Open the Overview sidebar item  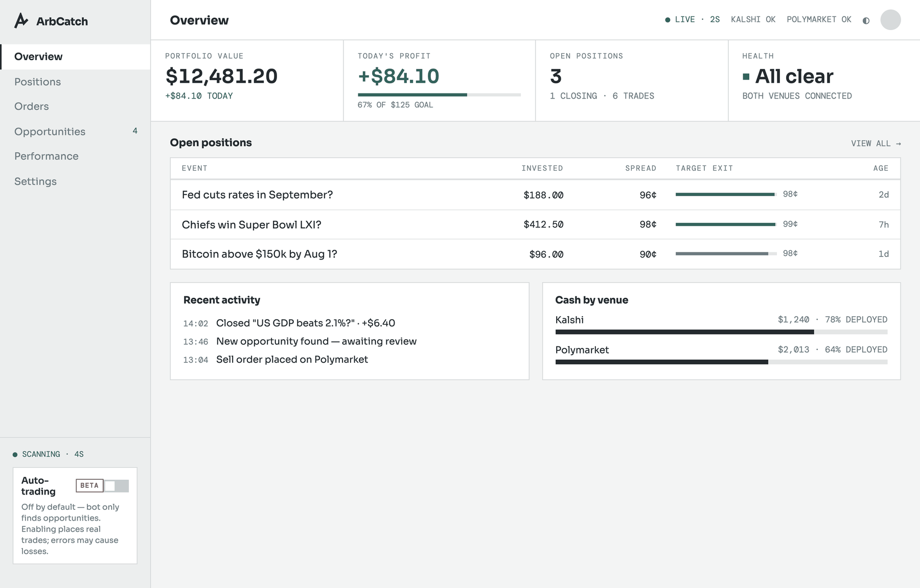(75, 57)
